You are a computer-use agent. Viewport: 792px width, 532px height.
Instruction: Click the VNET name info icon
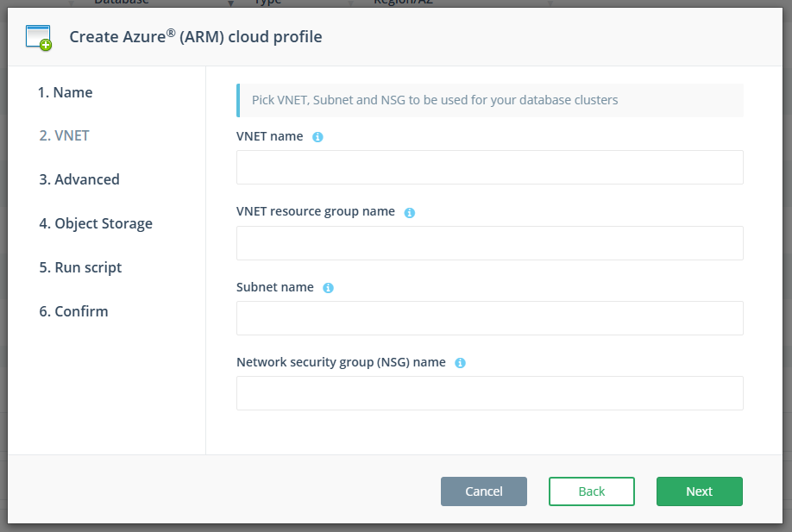317,137
